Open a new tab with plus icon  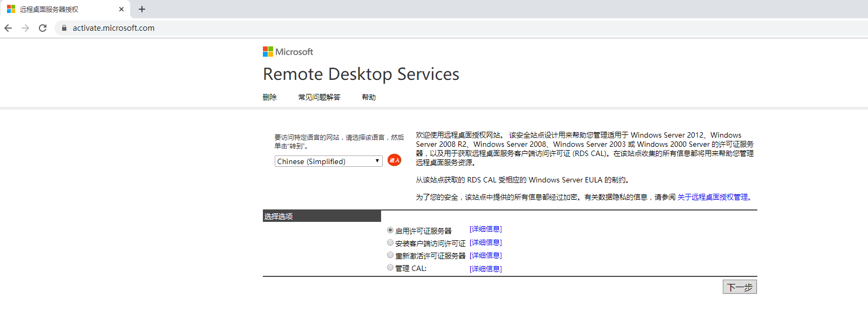point(142,9)
